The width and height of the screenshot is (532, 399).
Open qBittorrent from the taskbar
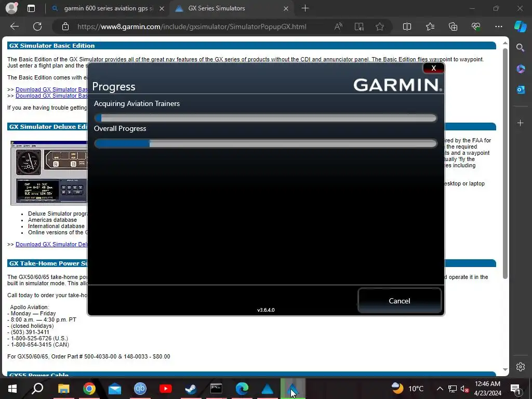pyautogui.click(x=140, y=389)
